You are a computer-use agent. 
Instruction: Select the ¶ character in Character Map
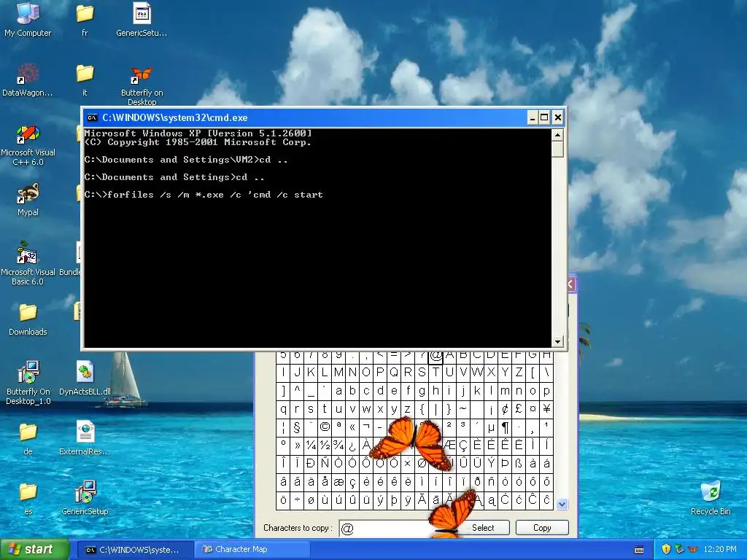pos(505,427)
